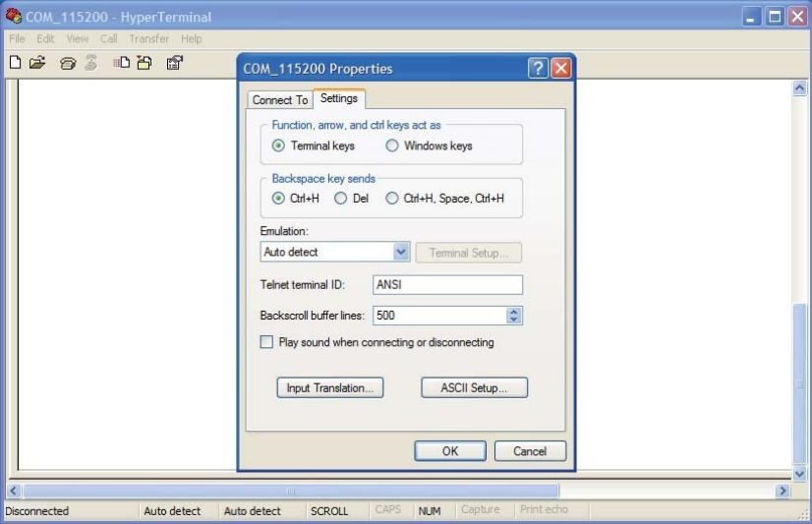Click the vertical scrollbar down arrow

pyautogui.click(x=799, y=474)
